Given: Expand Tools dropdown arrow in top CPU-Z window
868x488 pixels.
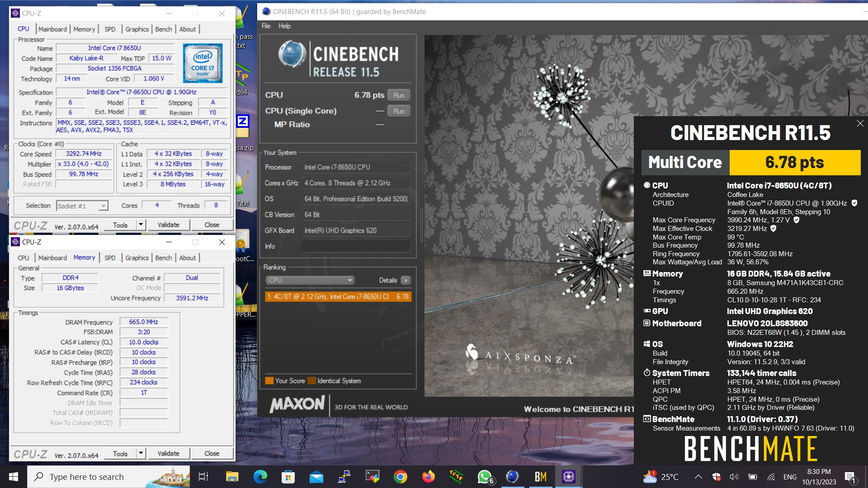Looking at the screenshot, I should 141,225.
